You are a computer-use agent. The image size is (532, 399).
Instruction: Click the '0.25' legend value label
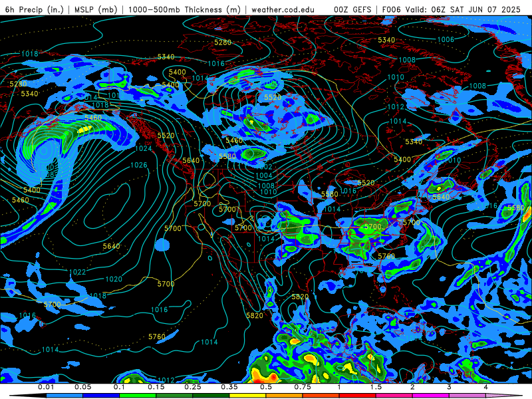[x=193, y=387]
